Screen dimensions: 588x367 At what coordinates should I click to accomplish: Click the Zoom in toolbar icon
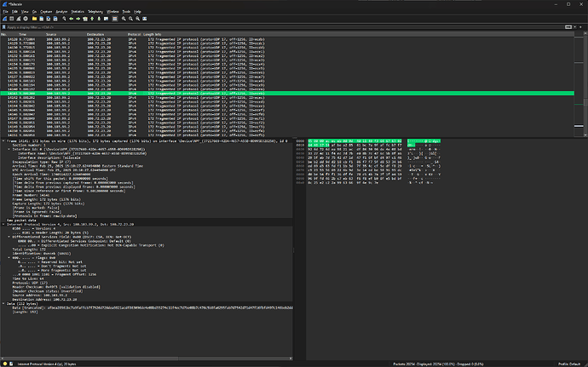(124, 19)
